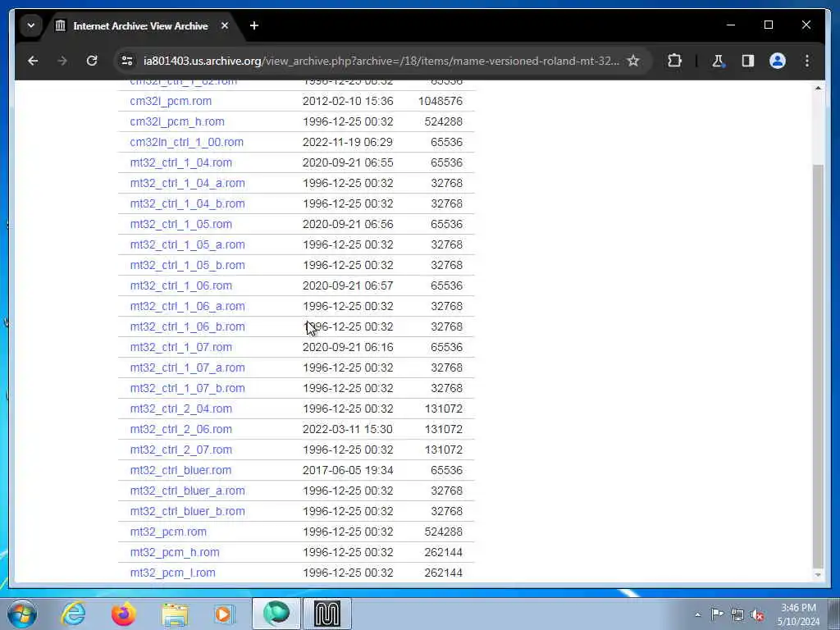This screenshot has height=630, width=840.
Task: Open mt32_ctrl_1_04.rom link
Action: pyautogui.click(x=181, y=163)
